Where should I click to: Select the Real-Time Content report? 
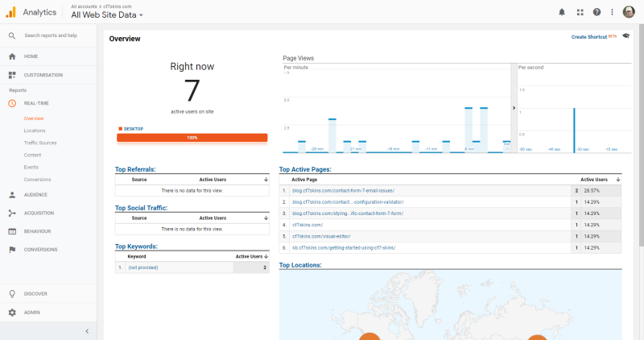(32, 155)
